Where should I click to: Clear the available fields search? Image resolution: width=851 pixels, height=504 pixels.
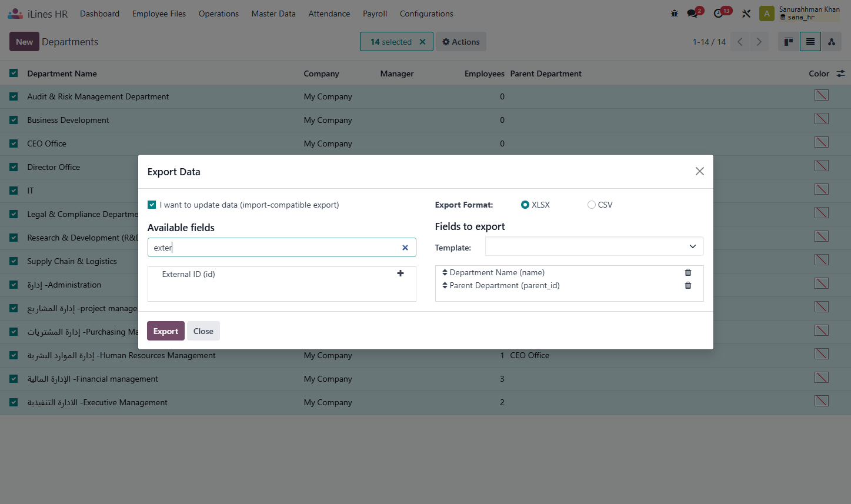405,248
